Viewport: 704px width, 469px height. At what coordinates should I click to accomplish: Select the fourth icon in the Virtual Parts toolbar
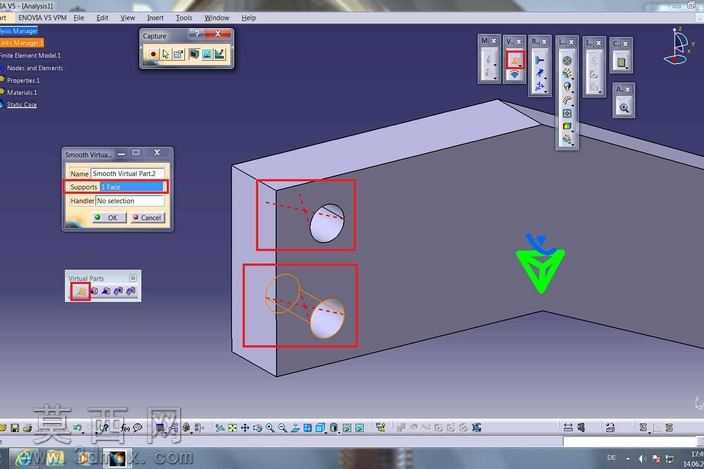(x=118, y=291)
